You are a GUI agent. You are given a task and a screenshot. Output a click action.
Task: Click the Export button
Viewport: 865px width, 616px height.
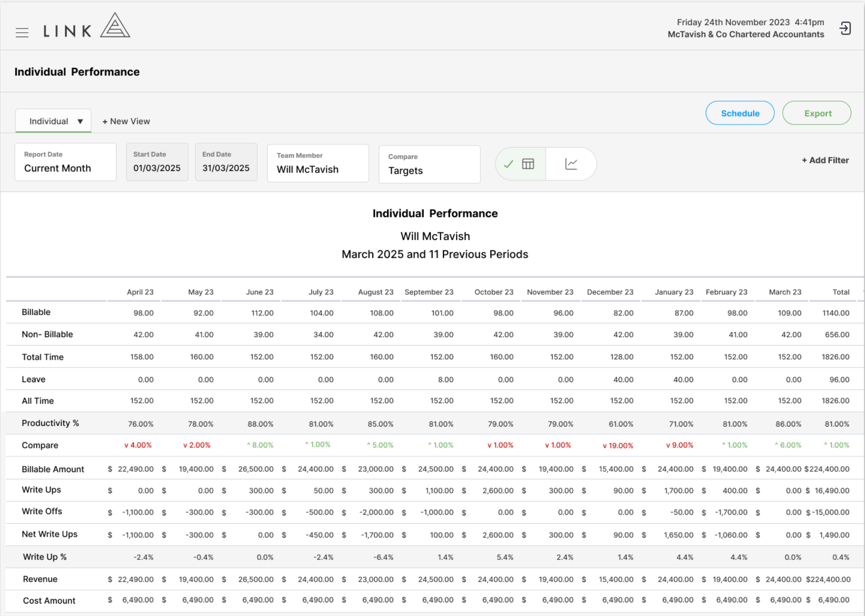[817, 113]
